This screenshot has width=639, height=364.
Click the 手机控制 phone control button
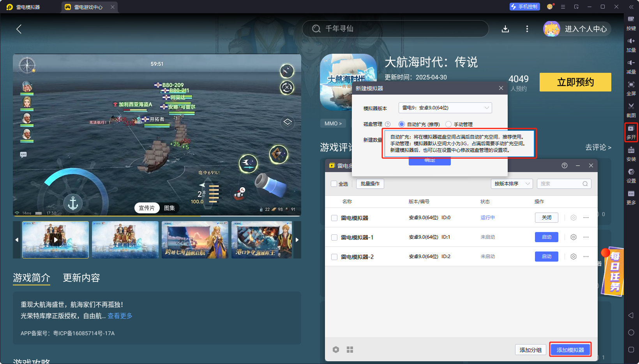[x=524, y=7]
